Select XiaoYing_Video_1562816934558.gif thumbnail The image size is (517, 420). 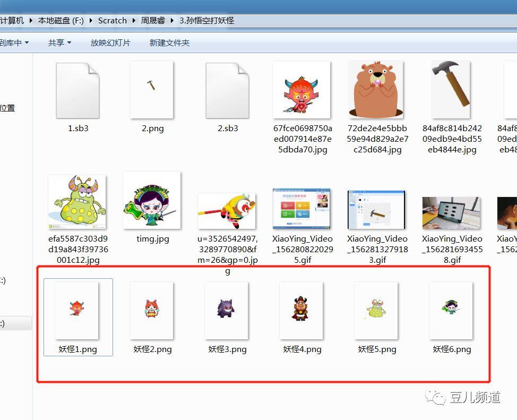pos(451,213)
